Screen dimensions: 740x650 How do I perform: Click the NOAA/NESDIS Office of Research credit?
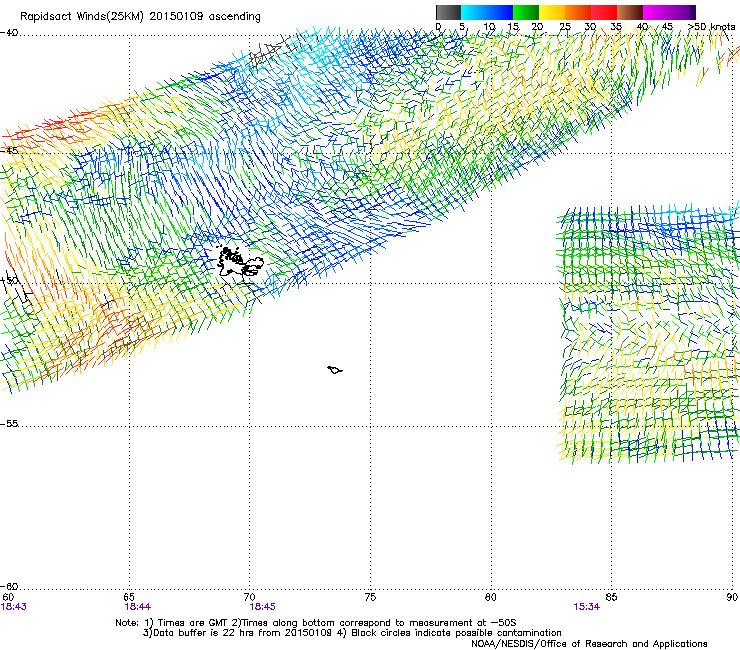(x=589, y=644)
